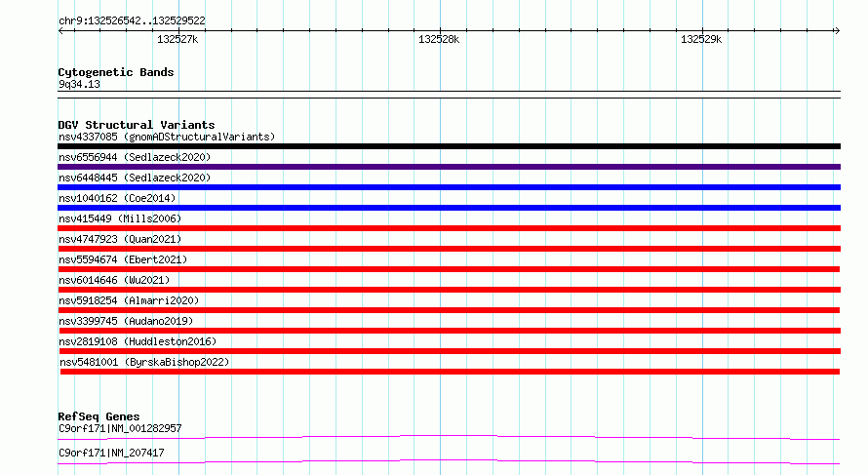Select the 9q34.13 band label
This screenshot has height=475, width=868.
click(x=79, y=84)
